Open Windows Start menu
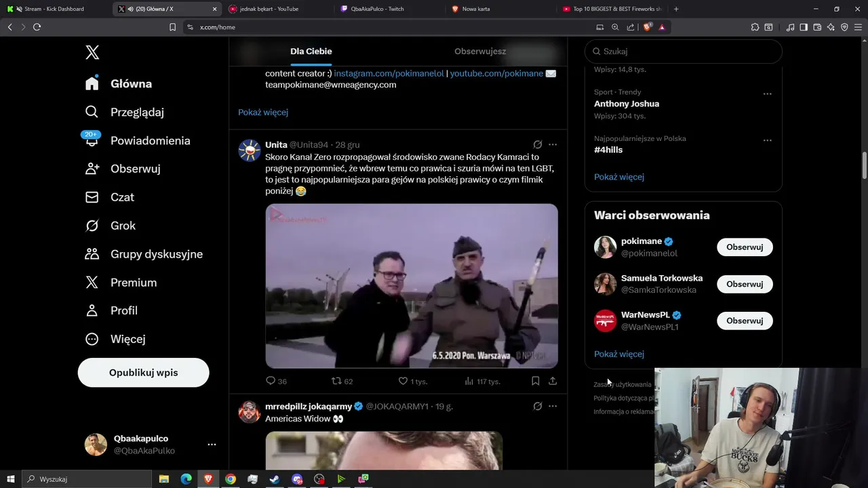Screen dimensions: 868x488 click(9, 479)
